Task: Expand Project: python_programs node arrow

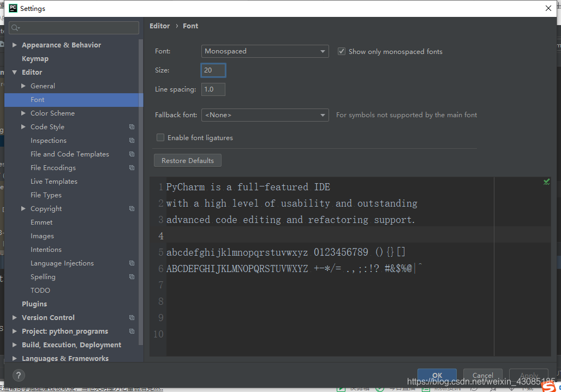Action: [x=15, y=331]
